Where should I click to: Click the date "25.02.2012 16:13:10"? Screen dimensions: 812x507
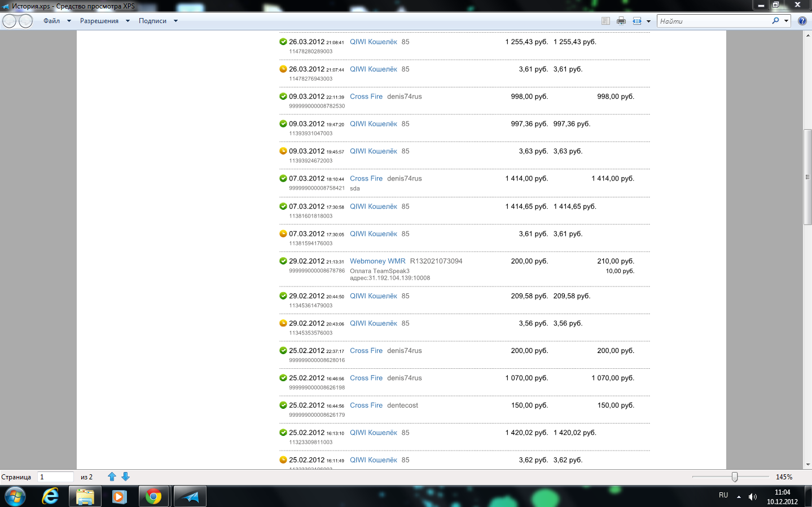317,433
